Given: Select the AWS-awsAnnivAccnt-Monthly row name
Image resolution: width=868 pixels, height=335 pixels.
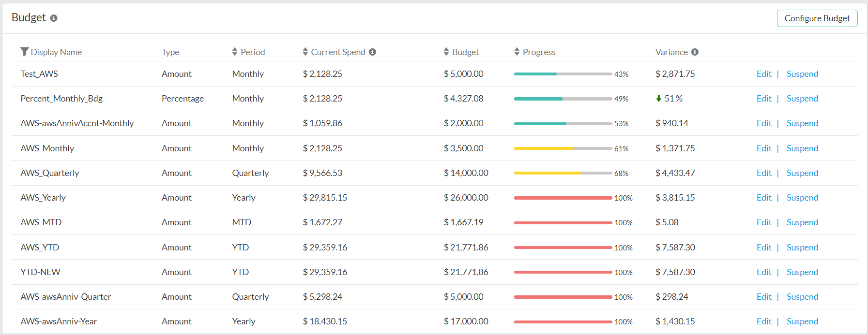Looking at the screenshot, I should coord(77,123).
